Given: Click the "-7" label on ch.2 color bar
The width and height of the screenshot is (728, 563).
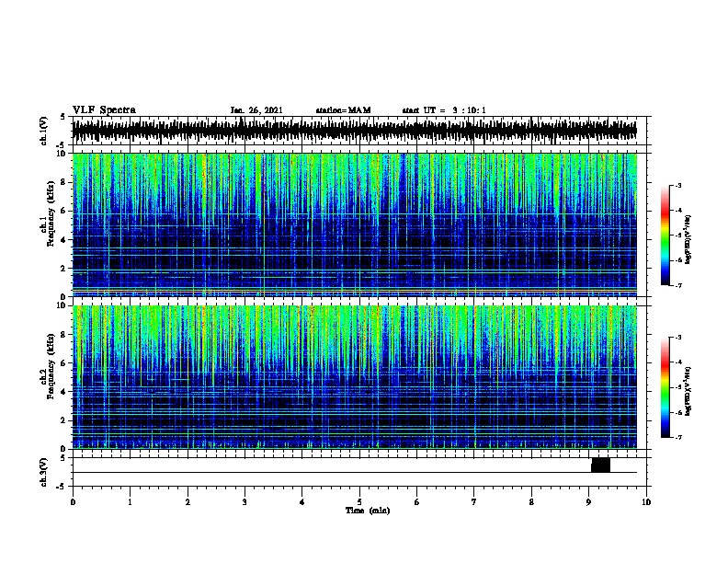Looking at the screenshot, I should (677, 437).
